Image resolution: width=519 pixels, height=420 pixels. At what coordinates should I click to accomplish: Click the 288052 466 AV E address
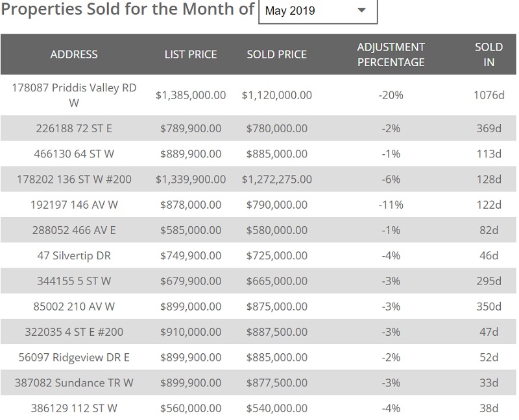[74, 230]
